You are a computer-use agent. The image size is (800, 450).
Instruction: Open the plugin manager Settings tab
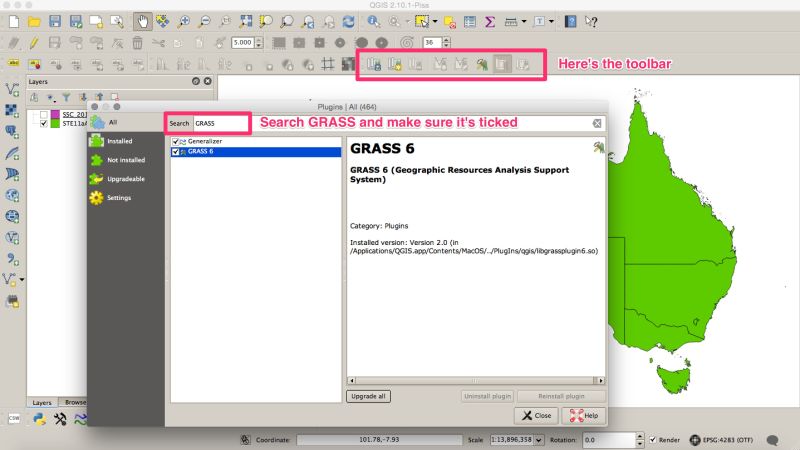click(x=126, y=197)
